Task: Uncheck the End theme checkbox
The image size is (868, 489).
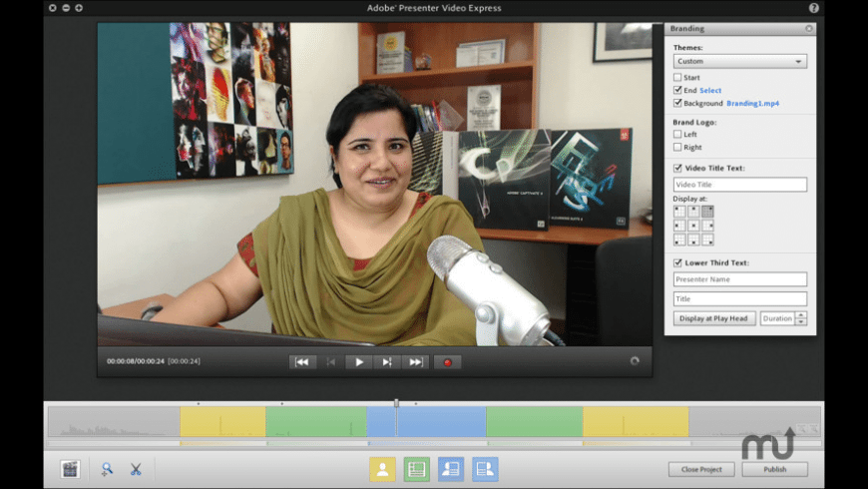Action: 677,90
